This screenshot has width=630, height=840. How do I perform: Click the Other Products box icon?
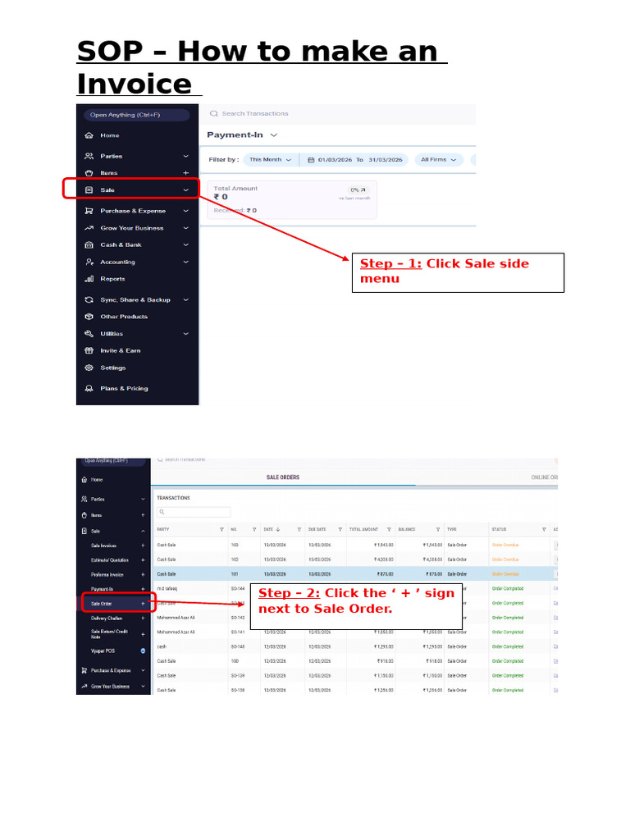[89, 317]
